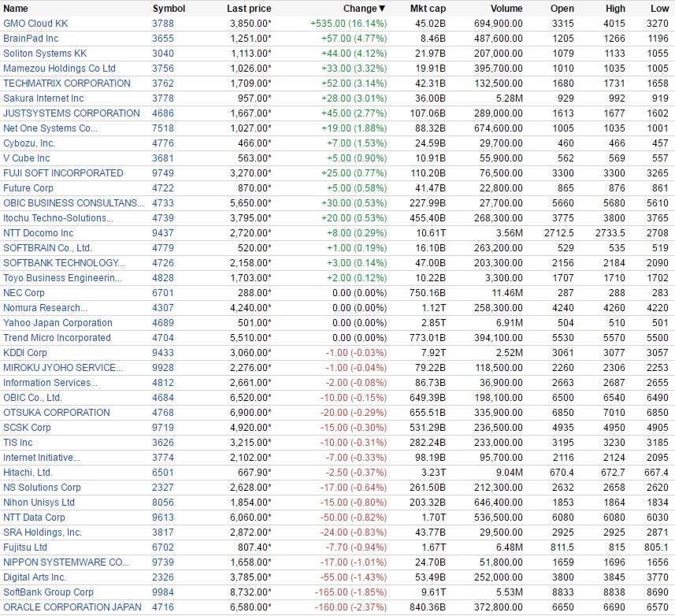
Task: Sort table by Name header
Action: [x=16, y=9]
